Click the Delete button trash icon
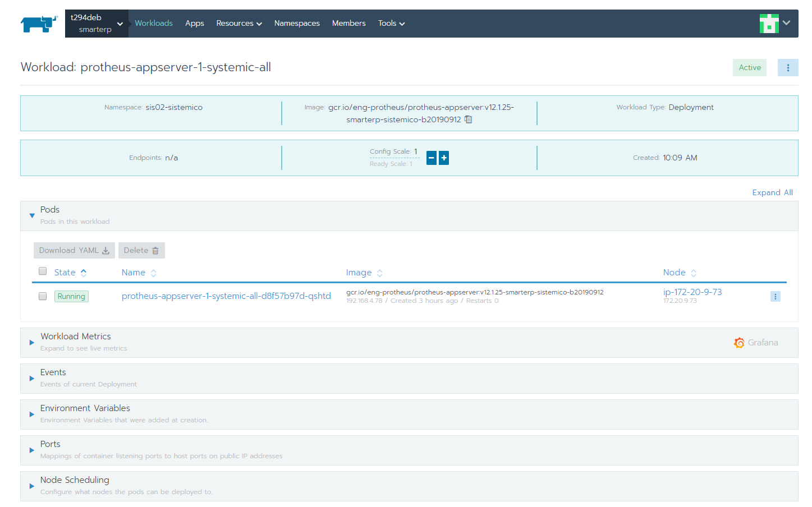 click(x=155, y=251)
